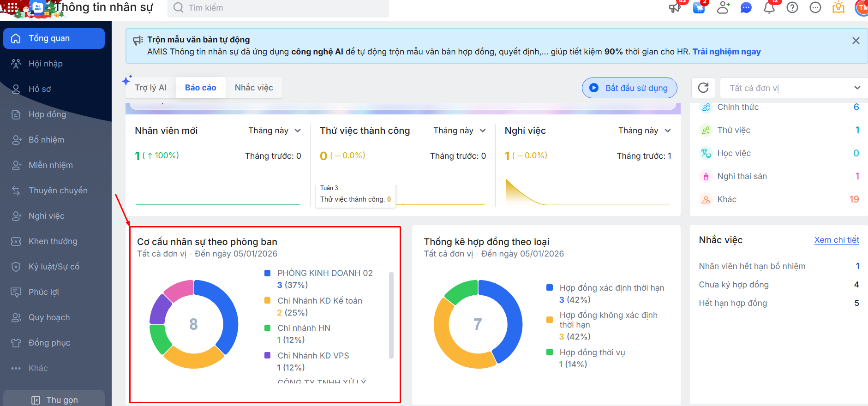
Task: Open the lightbulb guide book icon
Action: point(838,7)
